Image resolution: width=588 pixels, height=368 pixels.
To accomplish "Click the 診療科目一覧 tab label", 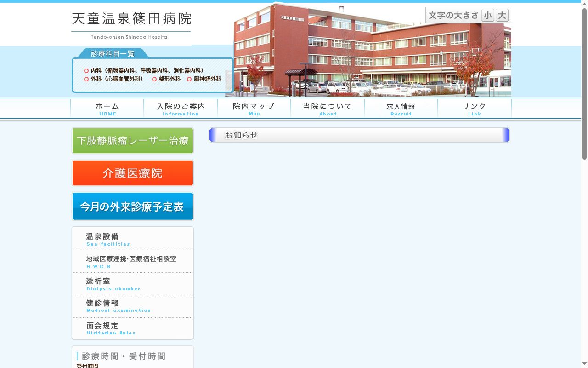I will (x=113, y=54).
